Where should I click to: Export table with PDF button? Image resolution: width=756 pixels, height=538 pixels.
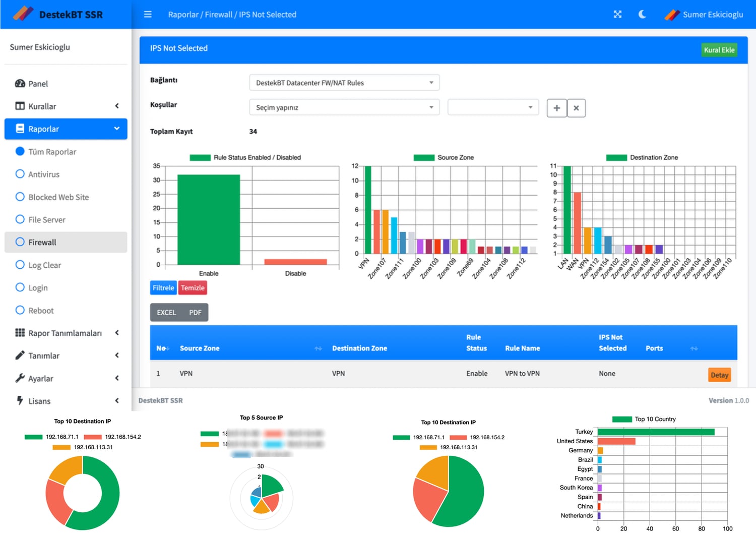(x=195, y=313)
